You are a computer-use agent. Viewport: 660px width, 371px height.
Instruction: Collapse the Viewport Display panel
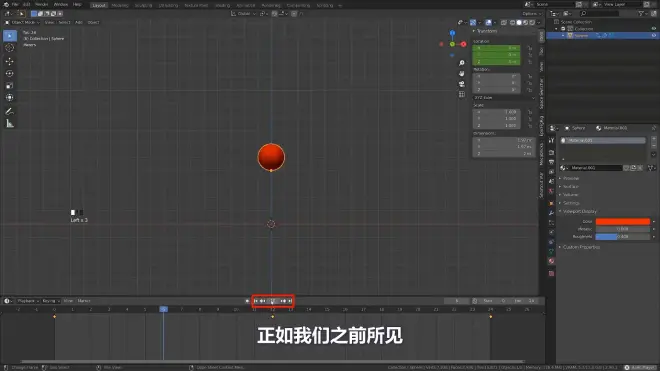[578, 211]
